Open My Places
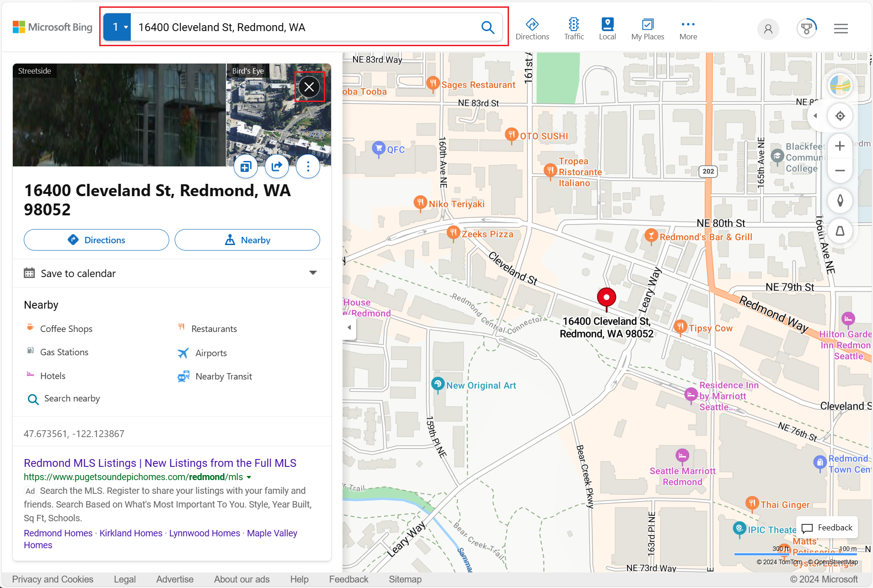873x588 pixels. coord(648,29)
